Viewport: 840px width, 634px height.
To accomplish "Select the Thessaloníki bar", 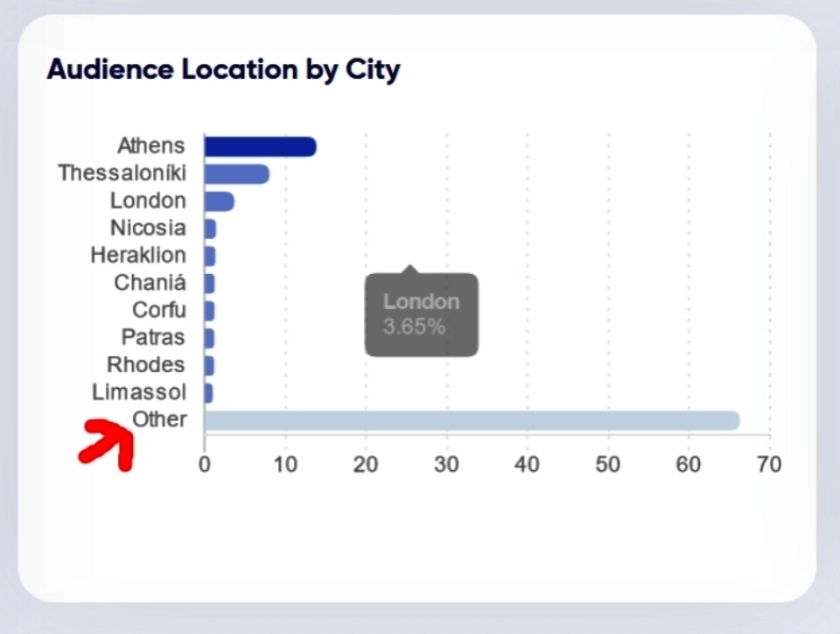I will [237, 174].
